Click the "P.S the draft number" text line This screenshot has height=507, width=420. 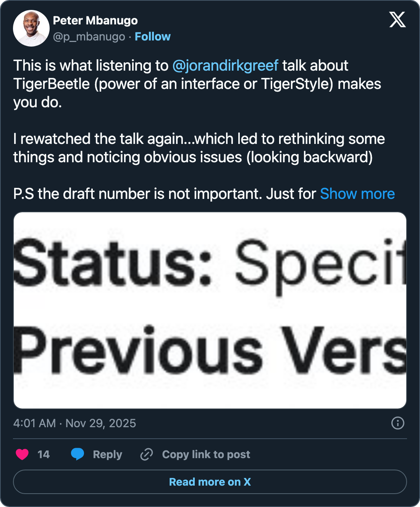tap(164, 194)
